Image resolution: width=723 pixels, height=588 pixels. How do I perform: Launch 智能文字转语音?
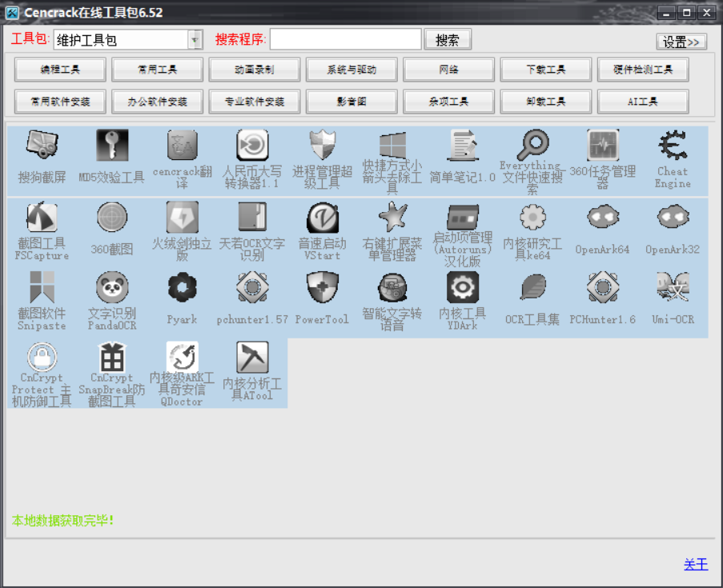pos(392,302)
